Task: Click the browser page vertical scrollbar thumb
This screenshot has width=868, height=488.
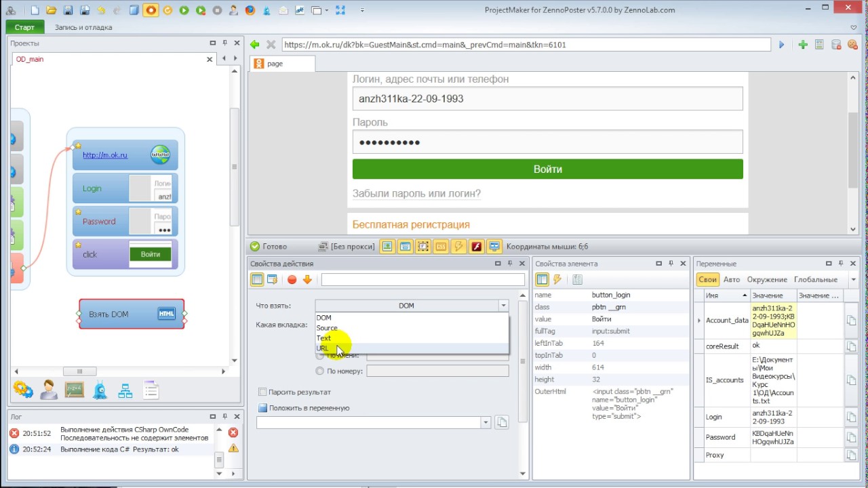Action: (x=853, y=150)
